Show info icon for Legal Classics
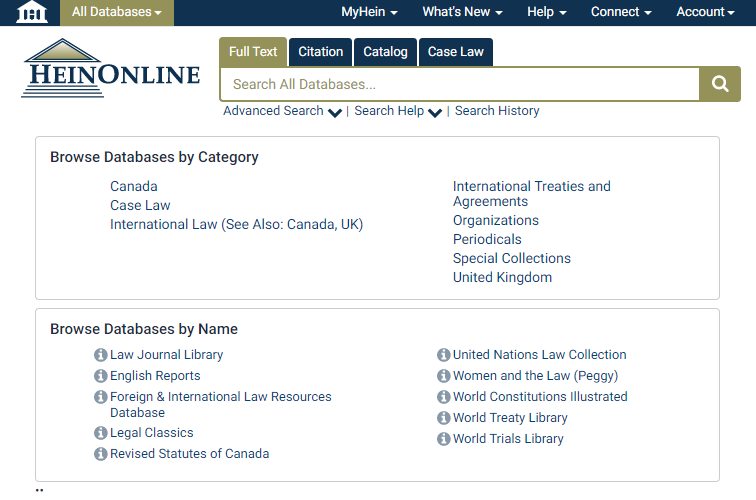The height and width of the screenshot is (500, 756). [x=100, y=433]
